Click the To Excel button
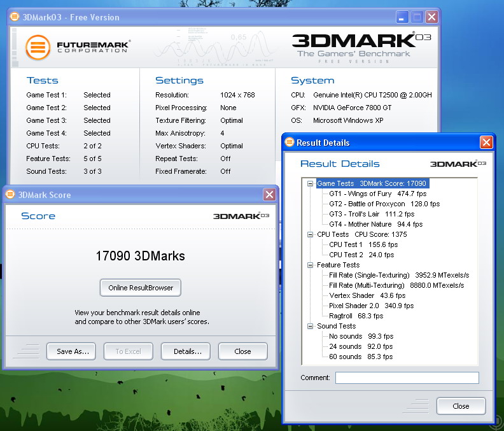 click(129, 351)
